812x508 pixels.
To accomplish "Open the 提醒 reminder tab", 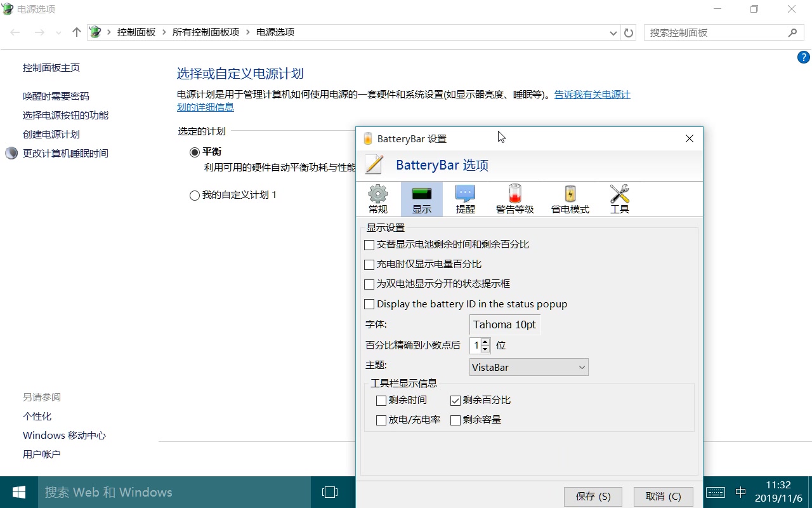I will tap(466, 199).
